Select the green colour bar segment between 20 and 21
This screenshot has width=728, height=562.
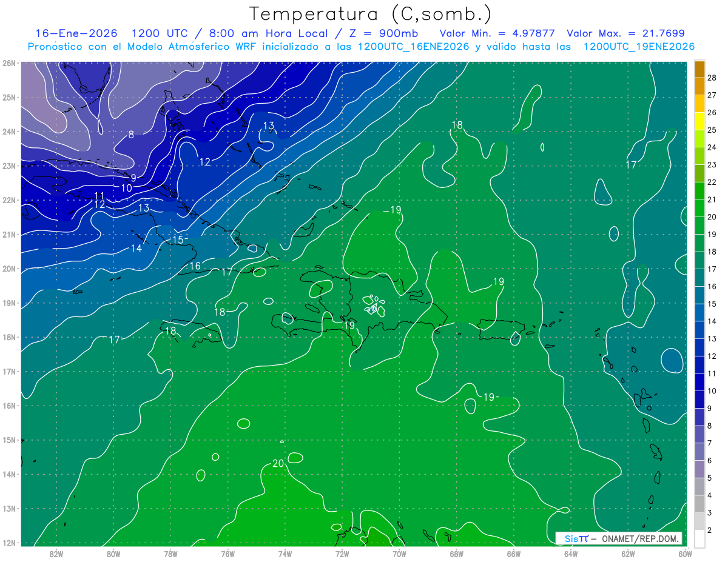(x=699, y=208)
